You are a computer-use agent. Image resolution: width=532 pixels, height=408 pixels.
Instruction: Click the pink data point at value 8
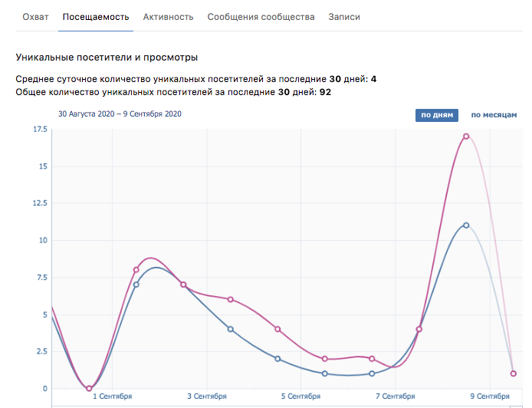136,270
